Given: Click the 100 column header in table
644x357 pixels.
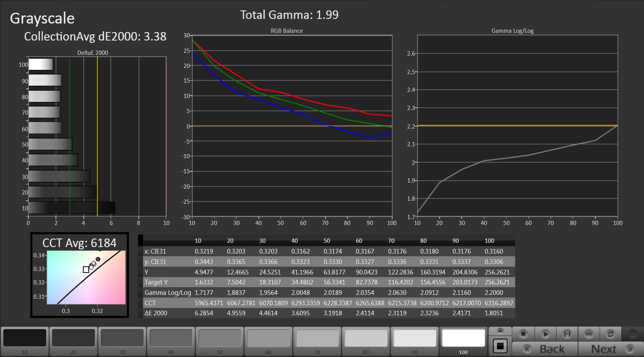Looking at the screenshot, I should point(489,241).
